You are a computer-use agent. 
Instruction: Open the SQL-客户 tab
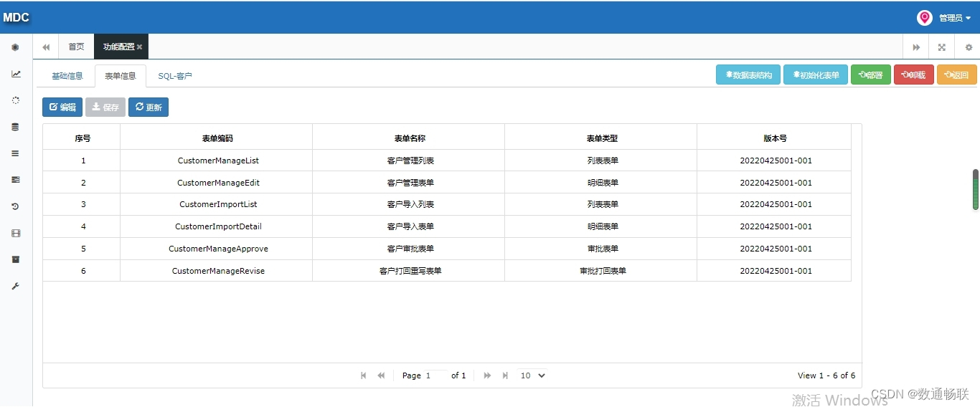tap(175, 76)
